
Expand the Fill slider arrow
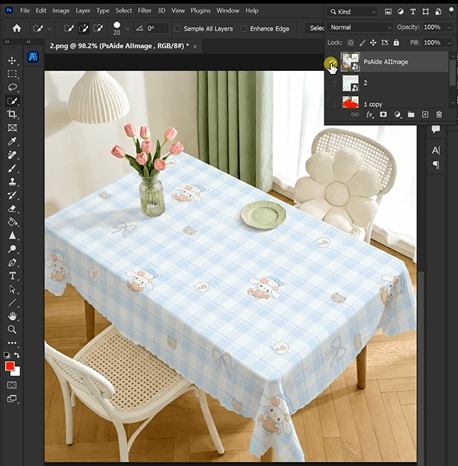[x=449, y=43]
